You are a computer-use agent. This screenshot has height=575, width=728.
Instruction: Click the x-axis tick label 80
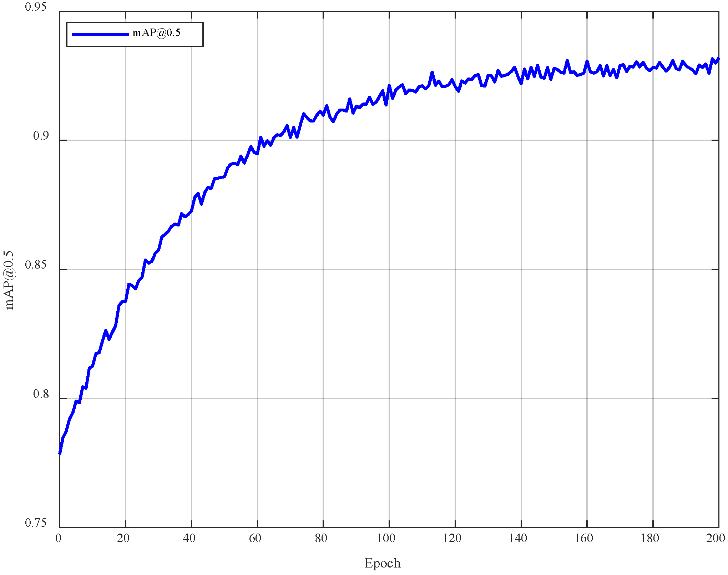pos(321,538)
